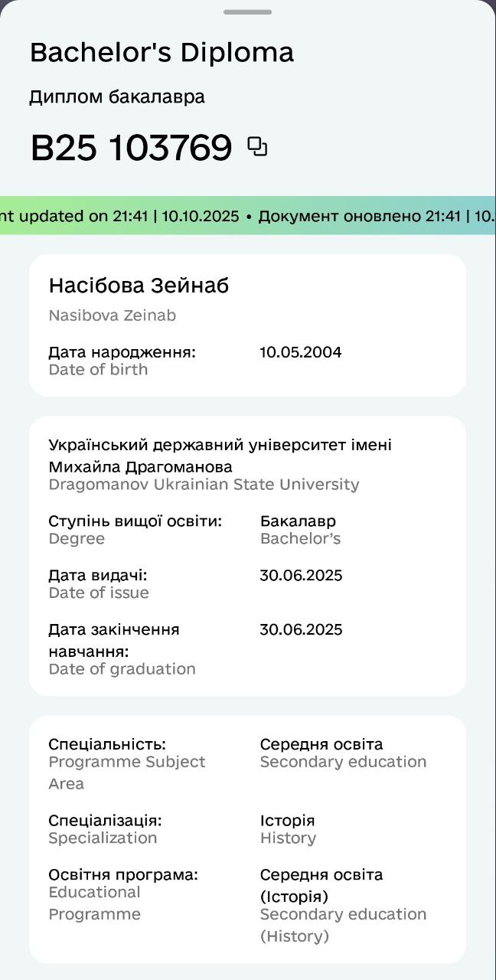Click the document updated ticker banner

tap(248, 216)
